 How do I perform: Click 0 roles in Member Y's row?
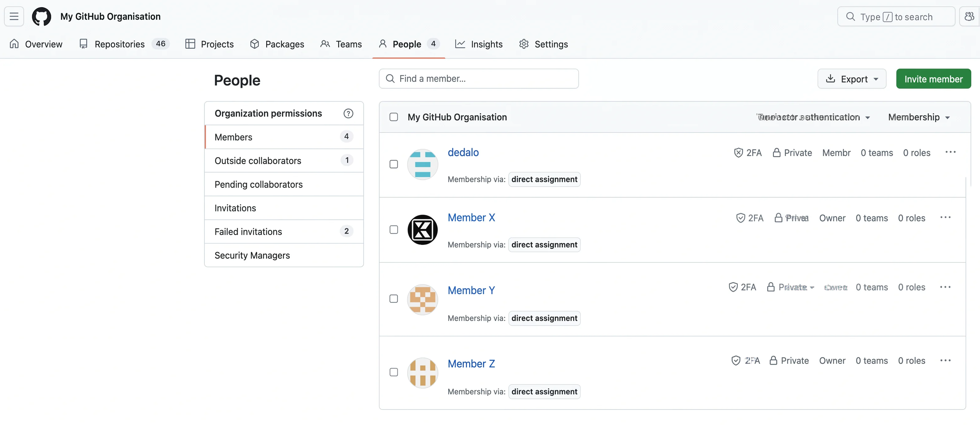pos(911,287)
